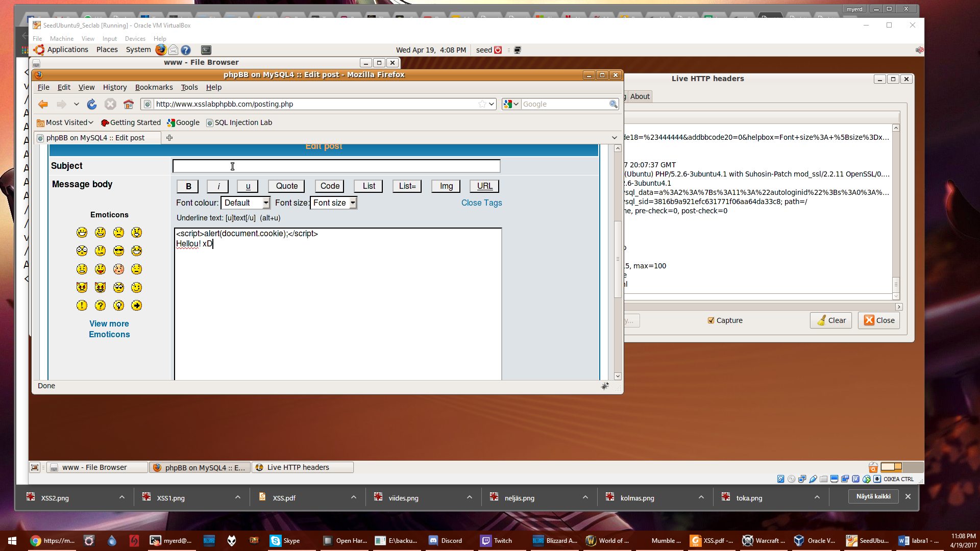Open the Font colour dropdown
Image resolution: width=980 pixels, height=551 pixels.
coord(245,203)
